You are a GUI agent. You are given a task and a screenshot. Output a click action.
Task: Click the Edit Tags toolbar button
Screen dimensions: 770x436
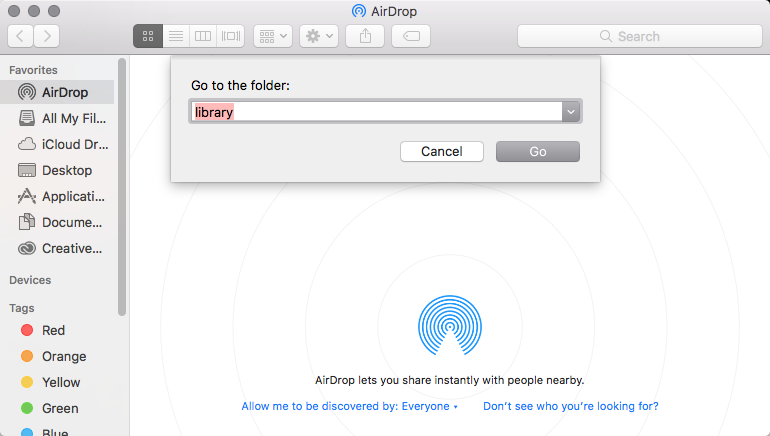click(x=411, y=36)
